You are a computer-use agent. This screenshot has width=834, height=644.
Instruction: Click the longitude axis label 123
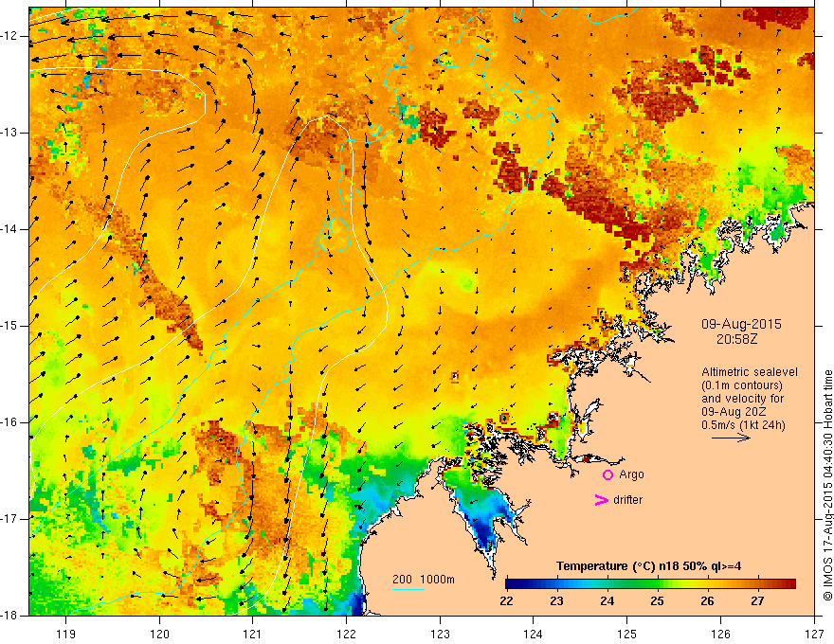coord(440,634)
